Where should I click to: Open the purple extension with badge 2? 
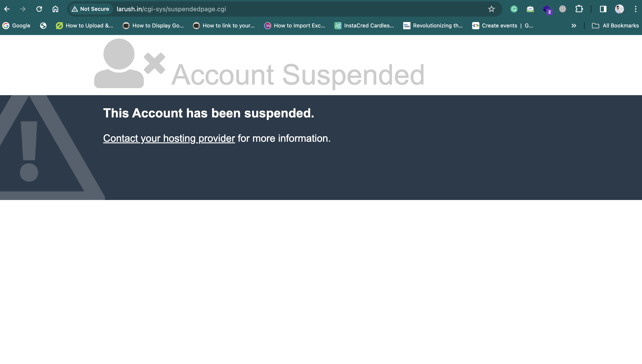tap(547, 10)
